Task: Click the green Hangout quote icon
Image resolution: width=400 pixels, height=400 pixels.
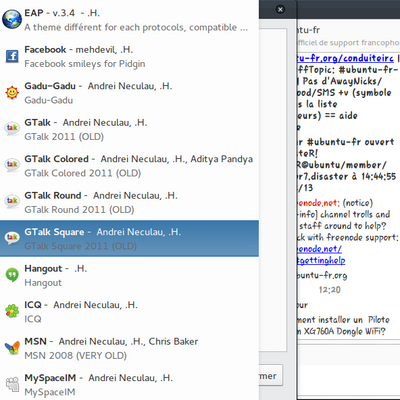Action: coord(12,275)
